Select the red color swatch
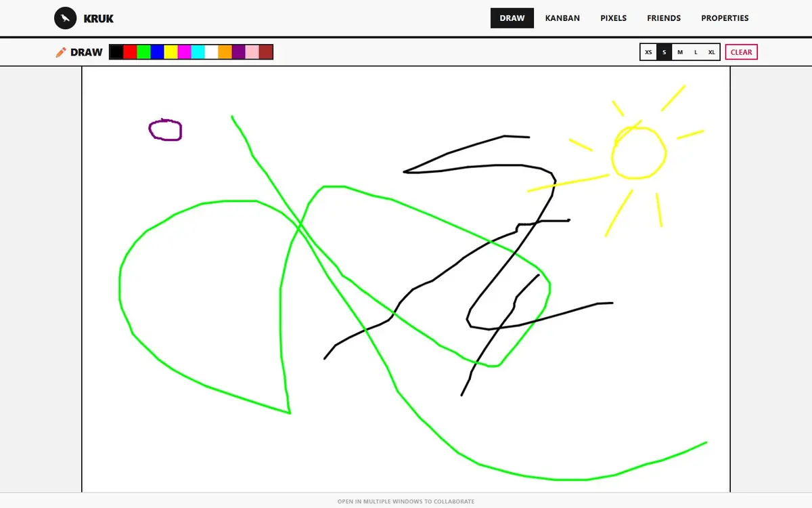812x508 pixels. (130, 52)
